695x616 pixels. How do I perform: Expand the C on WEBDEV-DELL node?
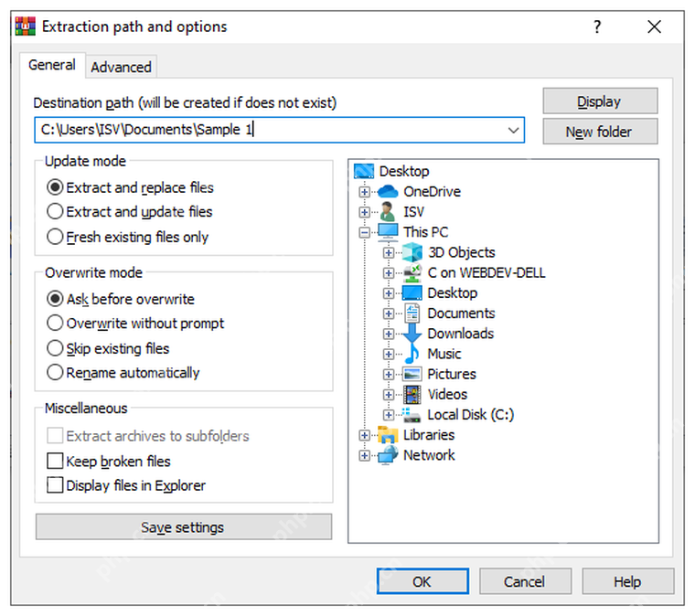(x=389, y=272)
